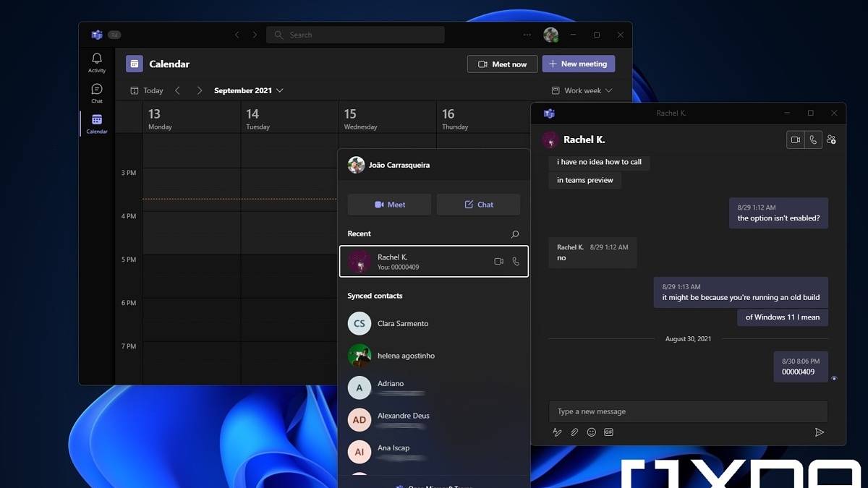The height and width of the screenshot is (488, 868).
Task: Create a New meeting
Action: 579,64
